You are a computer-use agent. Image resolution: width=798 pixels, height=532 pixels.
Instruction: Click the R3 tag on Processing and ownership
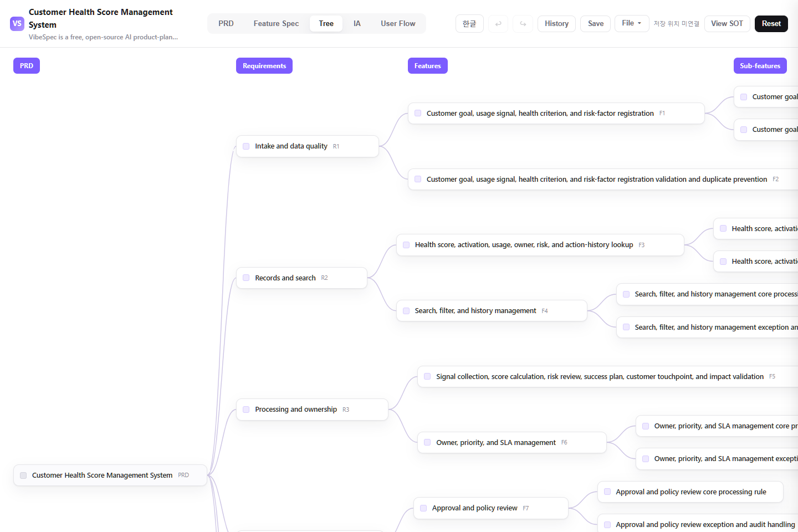(346, 410)
